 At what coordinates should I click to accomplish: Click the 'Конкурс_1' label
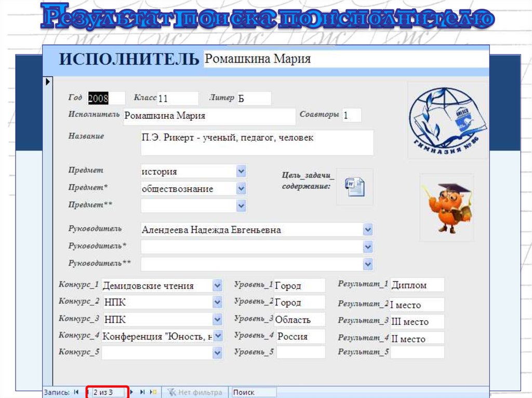pos(79,284)
